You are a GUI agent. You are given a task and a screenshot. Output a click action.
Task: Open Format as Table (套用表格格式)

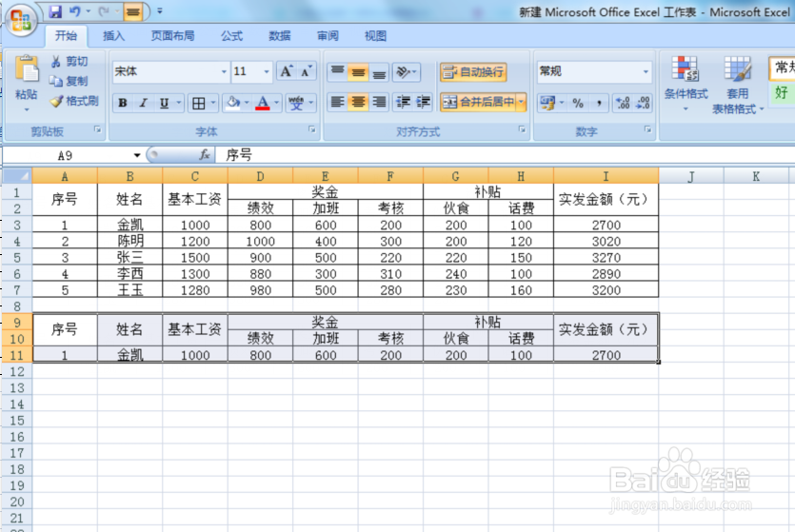click(737, 84)
